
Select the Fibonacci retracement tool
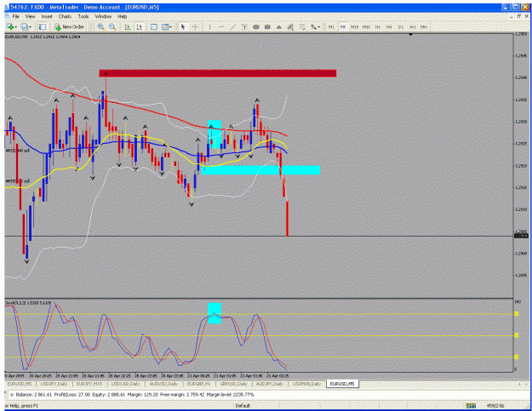302,26
